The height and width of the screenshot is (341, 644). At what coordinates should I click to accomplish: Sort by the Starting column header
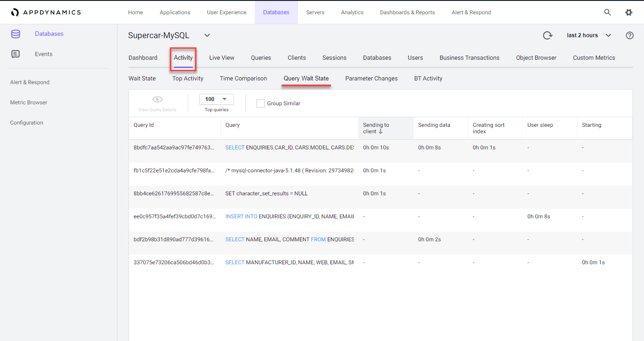click(605, 128)
